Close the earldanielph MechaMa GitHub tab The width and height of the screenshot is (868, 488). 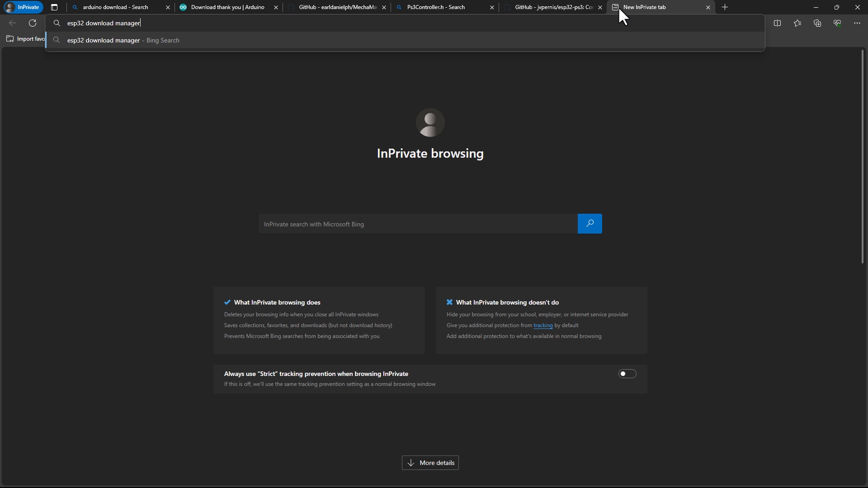pyautogui.click(x=384, y=7)
